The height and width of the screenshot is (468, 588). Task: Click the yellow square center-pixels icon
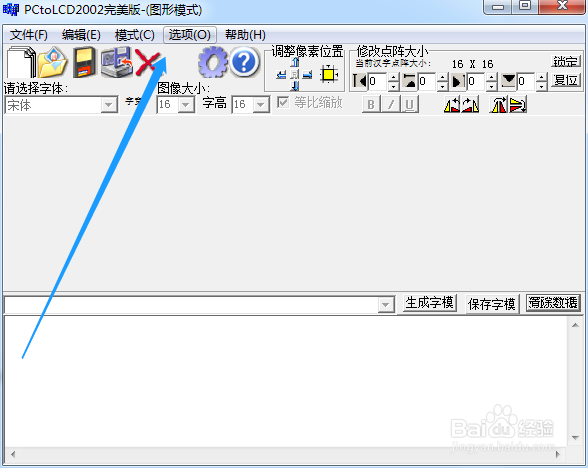(329, 74)
